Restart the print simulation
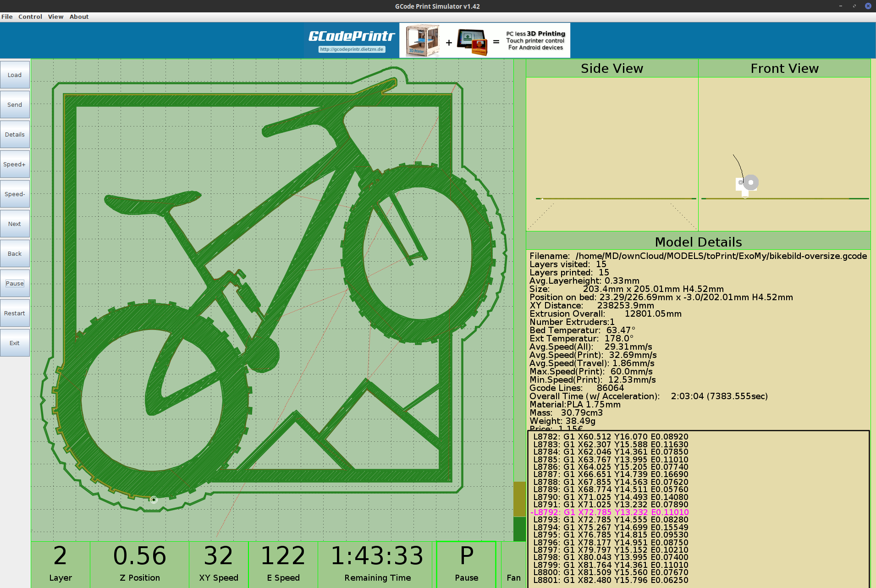The height and width of the screenshot is (588, 876). click(x=14, y=313)
